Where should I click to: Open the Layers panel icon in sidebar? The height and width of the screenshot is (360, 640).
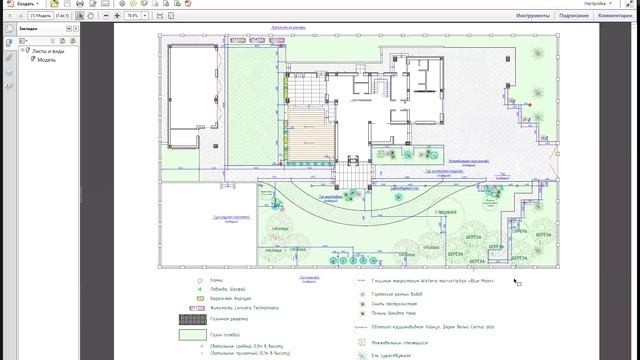click(x=9, y=72)
